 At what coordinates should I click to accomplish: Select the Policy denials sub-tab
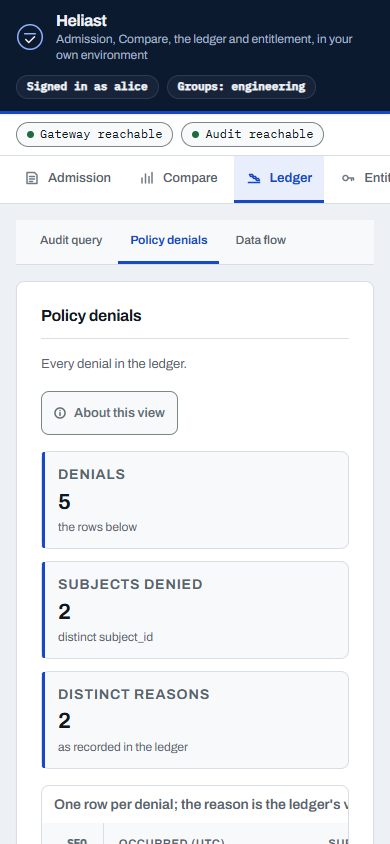pyautogui.click(x=169, y=241)
